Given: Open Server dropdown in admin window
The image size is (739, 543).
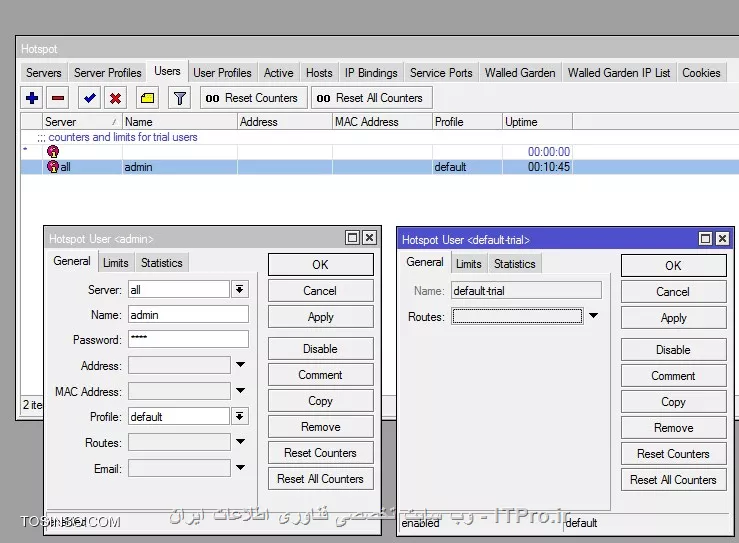Looking at the screenshot, I should 239,289.
